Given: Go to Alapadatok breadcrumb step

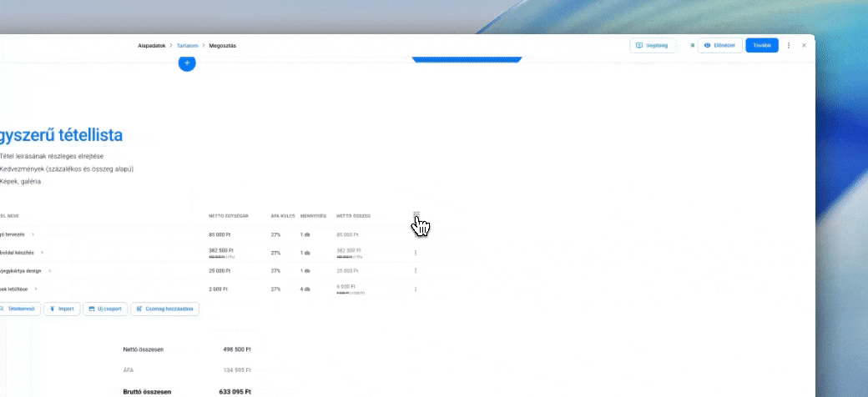Looking at the screenshot, I should [x=151, y=46].
